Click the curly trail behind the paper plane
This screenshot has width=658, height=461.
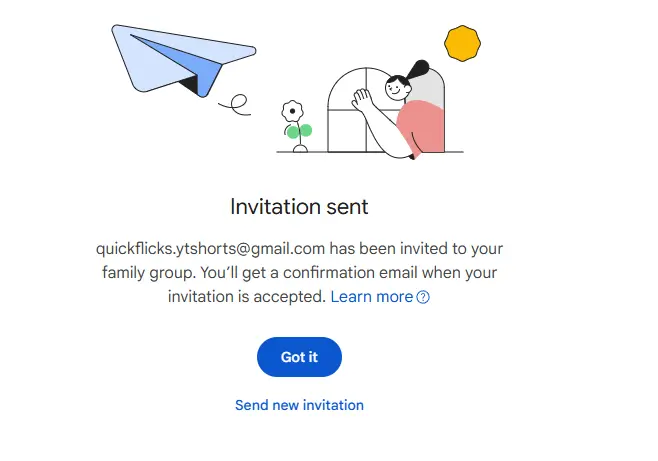[x=236, y=105]
